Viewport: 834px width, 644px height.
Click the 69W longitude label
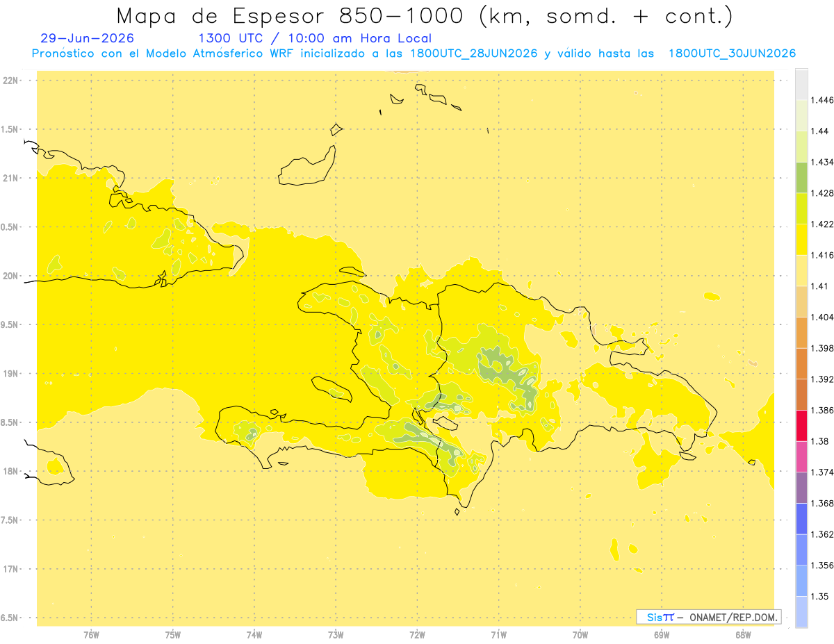click(x=662, y=635)
